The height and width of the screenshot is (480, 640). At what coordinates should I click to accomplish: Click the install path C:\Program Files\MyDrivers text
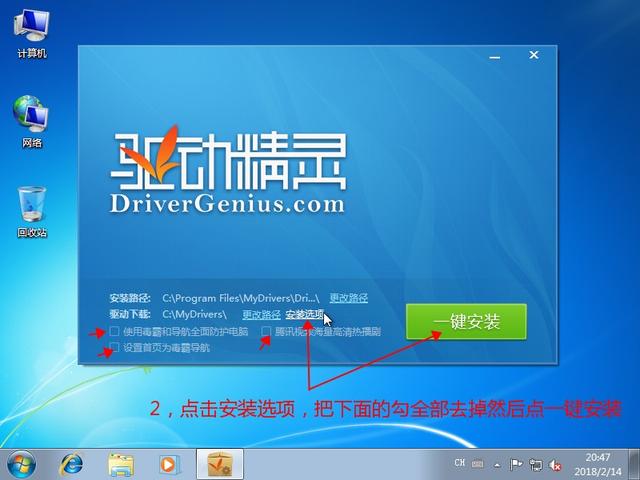coord(241,298)
